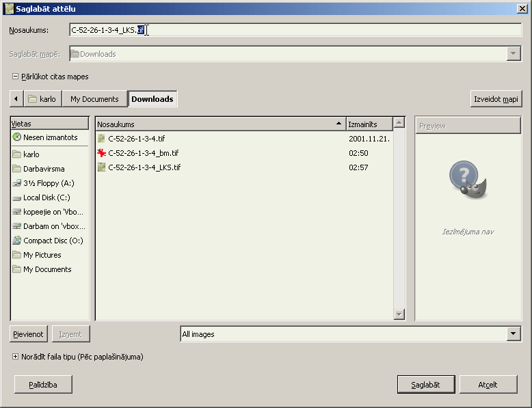This screenshot has height=408, width=532.
Task: Click the Izņemt bookmark button
Action: click(x=70, y=334)
